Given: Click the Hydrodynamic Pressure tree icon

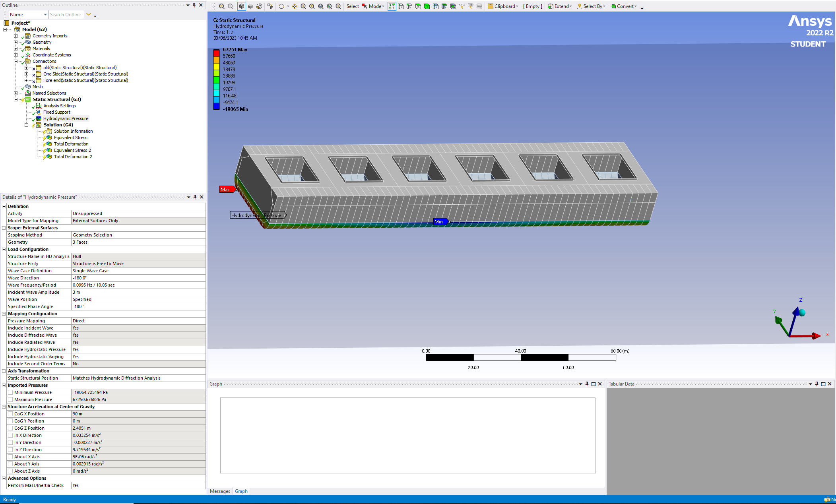Looking at the screenshot, I should click(x=39, y=118).
